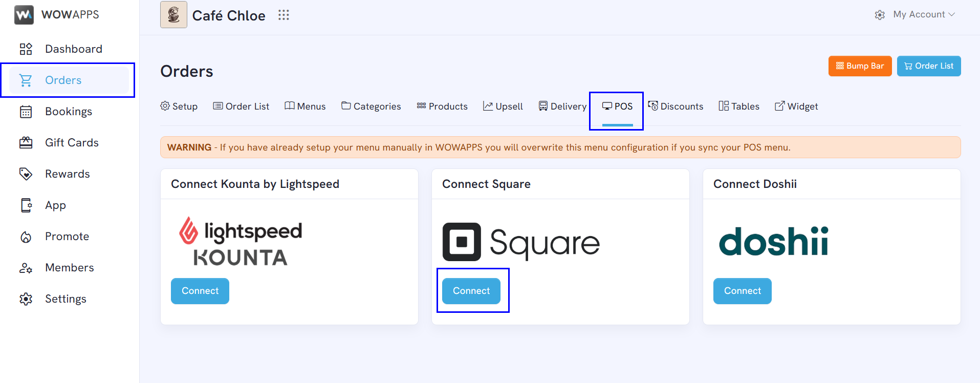
Task: Click the Orders shopping cart icon
Action: (x=26, y=80)
